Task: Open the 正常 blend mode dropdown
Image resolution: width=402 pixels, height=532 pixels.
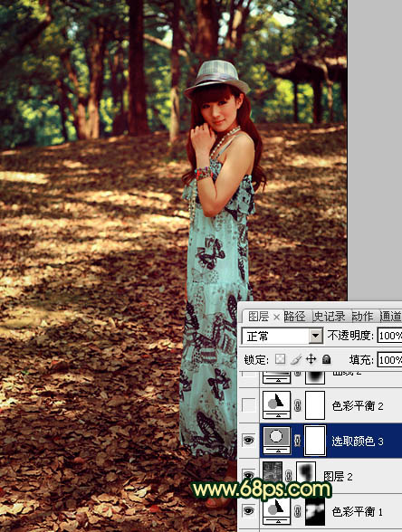Action: tap(282, 336)
